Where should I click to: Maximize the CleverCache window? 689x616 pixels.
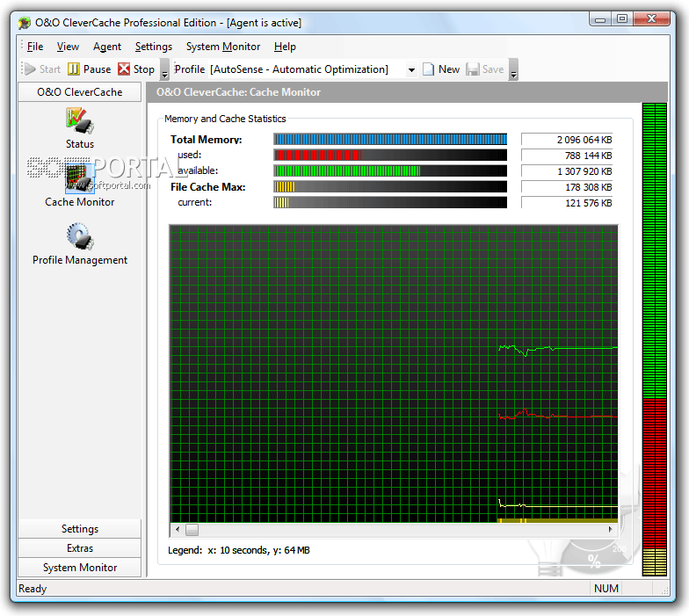pyautogui.click(x=622, y=19)
